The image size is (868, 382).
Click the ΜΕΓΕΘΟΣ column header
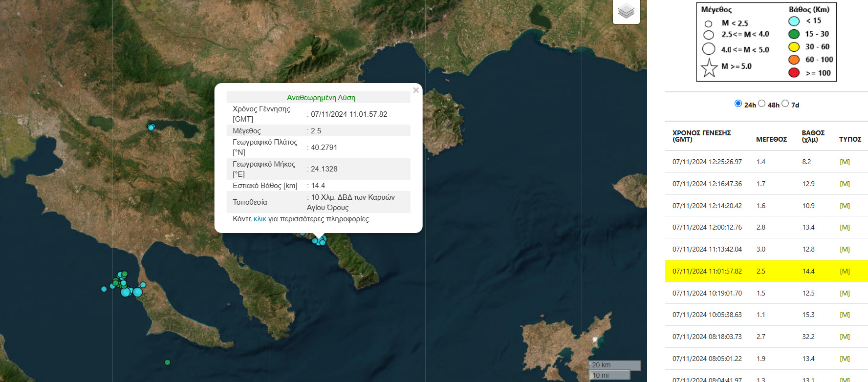click(771, 139)
